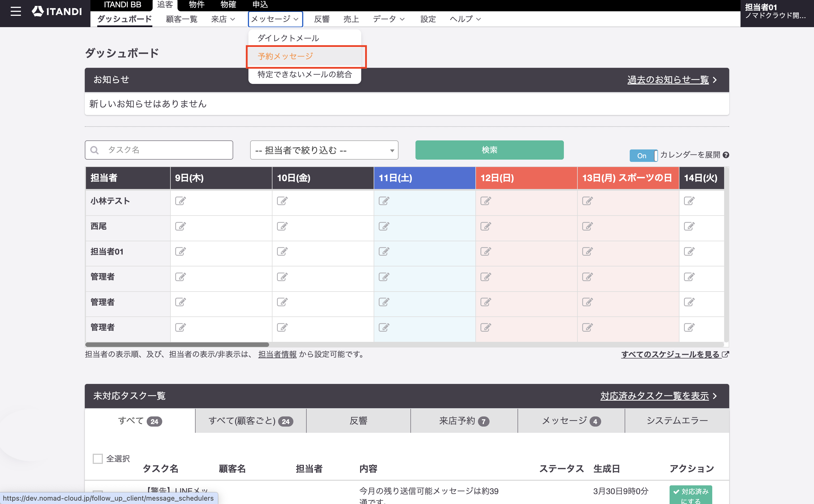Switch to the 物件 top tab
The width and height of the screenshot is (814, 504).
coord(196,5)
